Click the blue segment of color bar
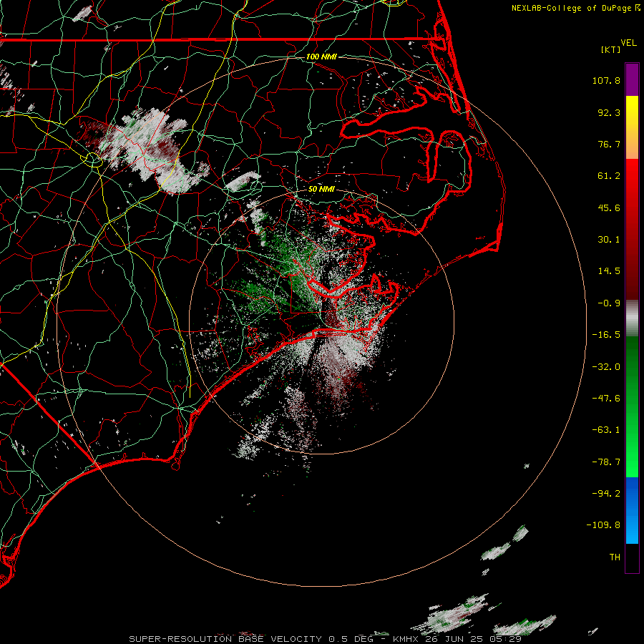Image resolution: width=644 pixels, height=644 pixels. [x=632, y=510]
